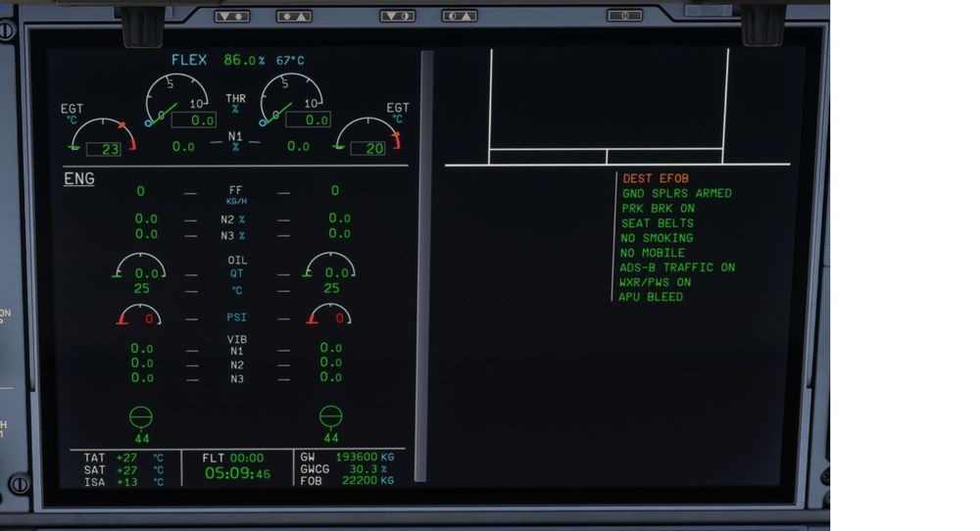Click the ISA +13 °C reading
The height and width of the screenshot is (531, 980).
click(x=123, y=482)
